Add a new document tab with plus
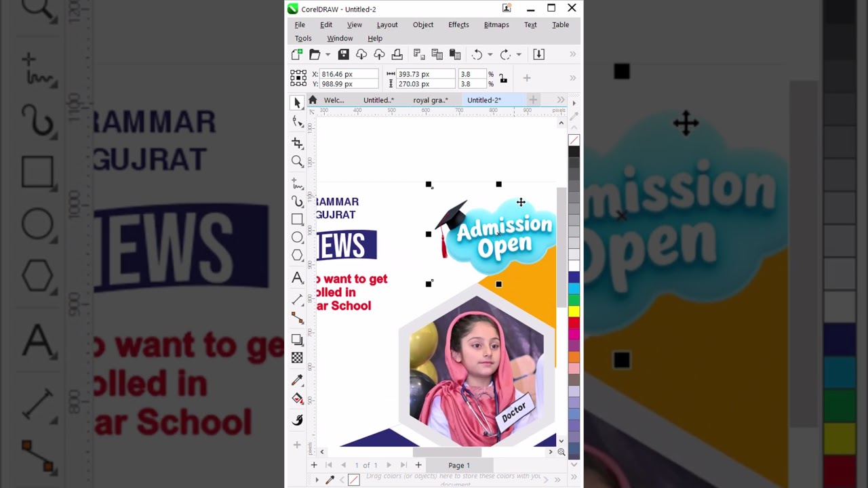868x488 pixels. [533, 100]
